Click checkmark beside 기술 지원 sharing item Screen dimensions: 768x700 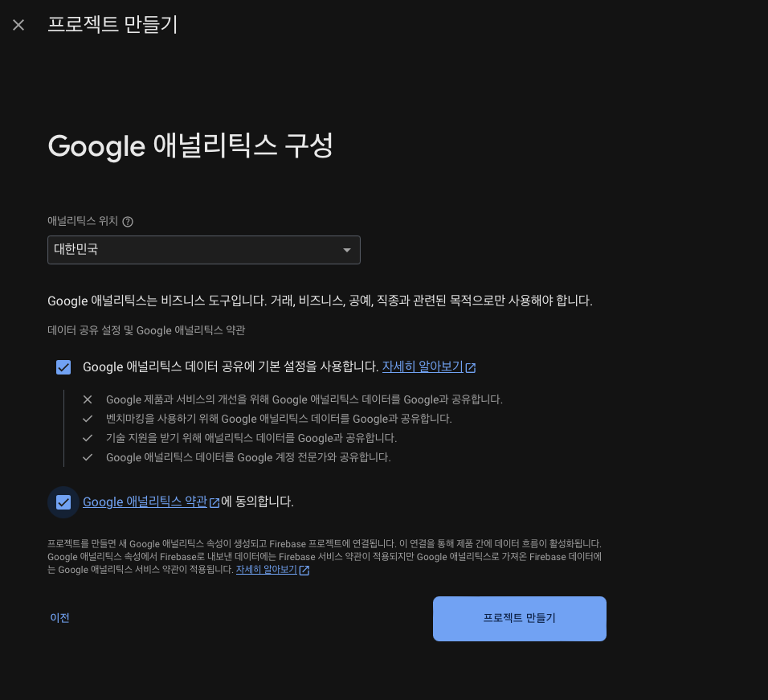[x=88, y=438]
